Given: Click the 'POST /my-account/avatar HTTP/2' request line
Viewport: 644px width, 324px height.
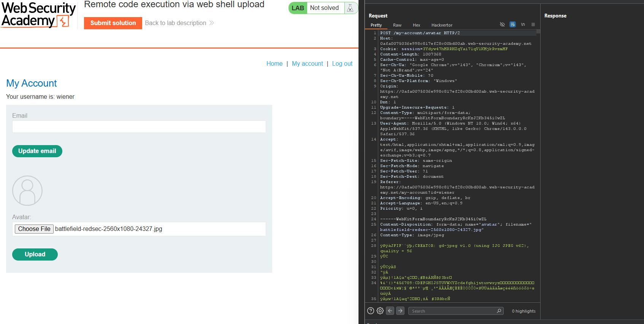Looking at the screenshot, I should [x=420, y=33].
